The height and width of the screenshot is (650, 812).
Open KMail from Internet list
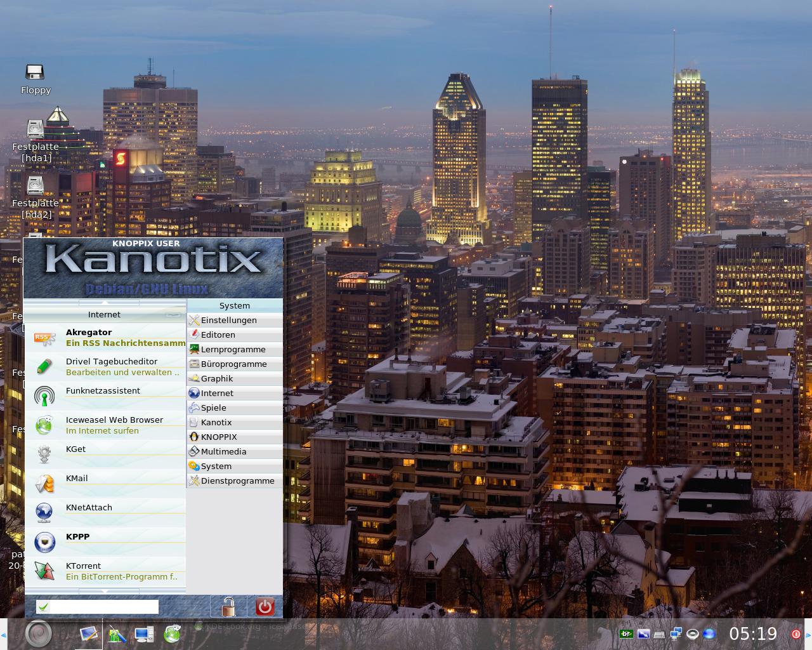pyautogui.click(x=105, y=484)
